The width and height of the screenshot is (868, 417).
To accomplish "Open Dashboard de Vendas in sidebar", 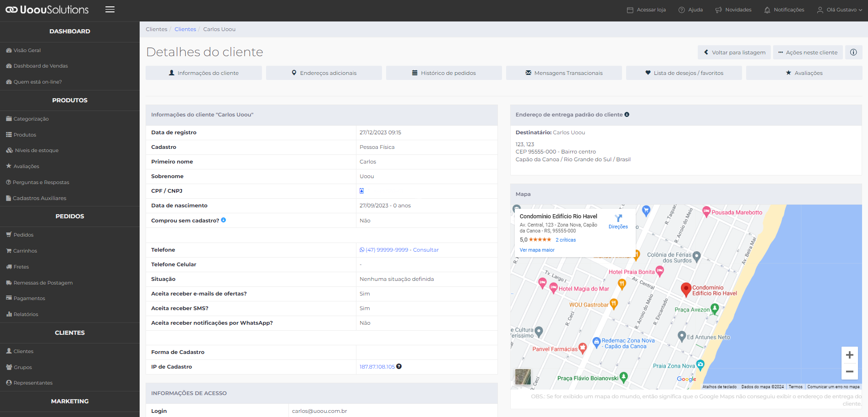I will [x=37, y=66].
